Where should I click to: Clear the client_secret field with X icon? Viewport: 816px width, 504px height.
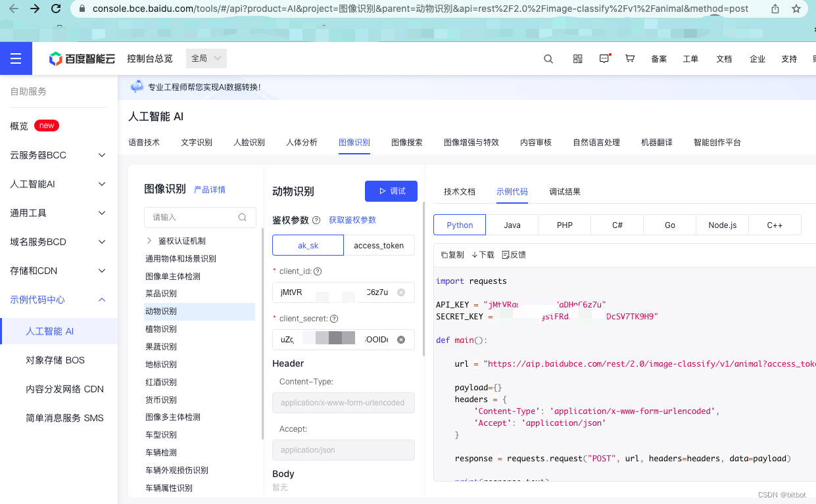coord(401,340)
